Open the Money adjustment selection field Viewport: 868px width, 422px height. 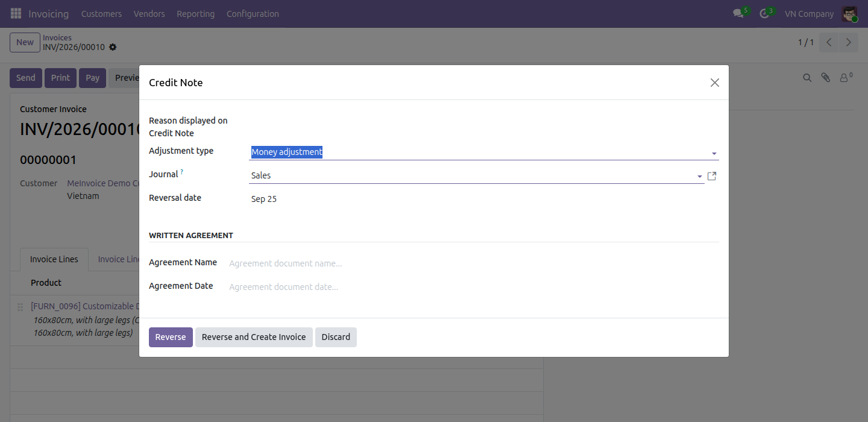point(484,152)
